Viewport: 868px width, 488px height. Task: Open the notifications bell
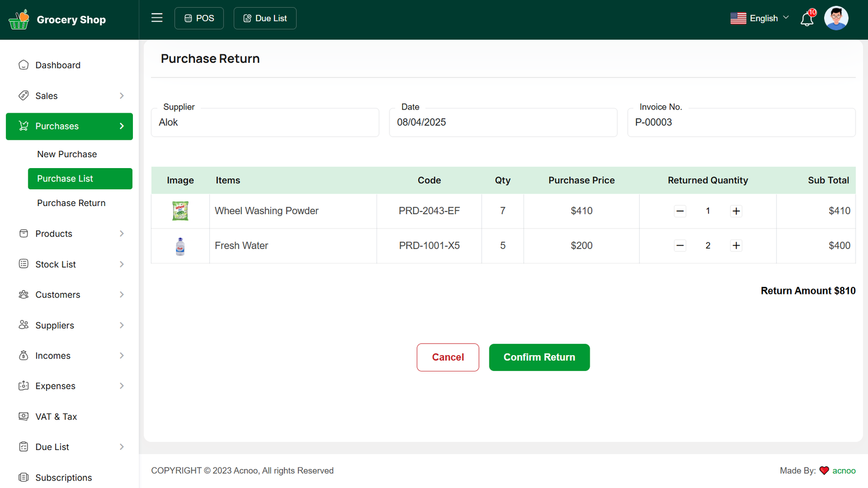pos(807,20)
